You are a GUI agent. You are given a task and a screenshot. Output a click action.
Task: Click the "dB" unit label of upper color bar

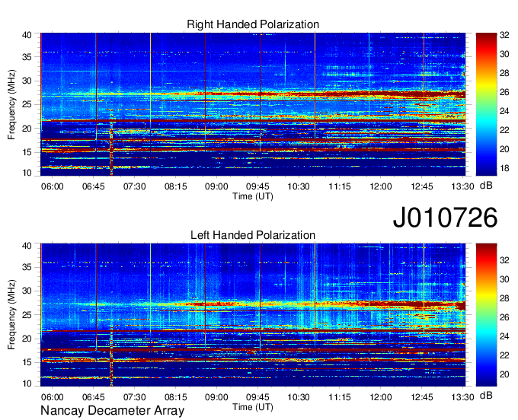[x=486, y=186]
